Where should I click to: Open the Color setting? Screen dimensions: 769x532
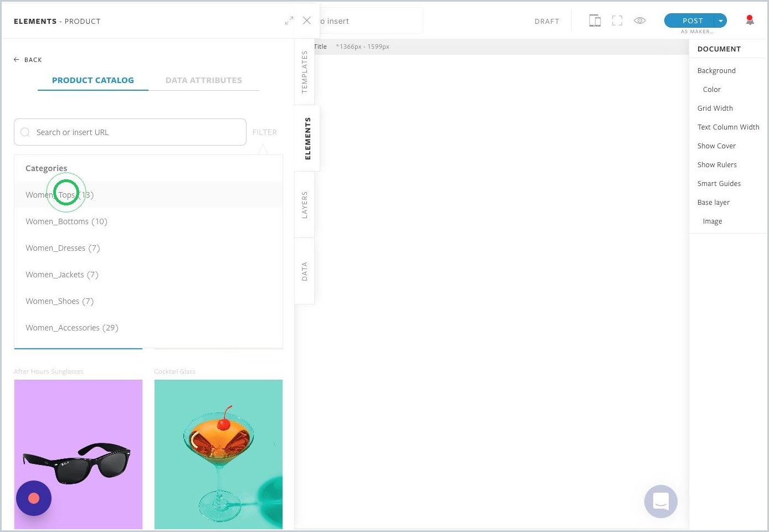(712, 90)
